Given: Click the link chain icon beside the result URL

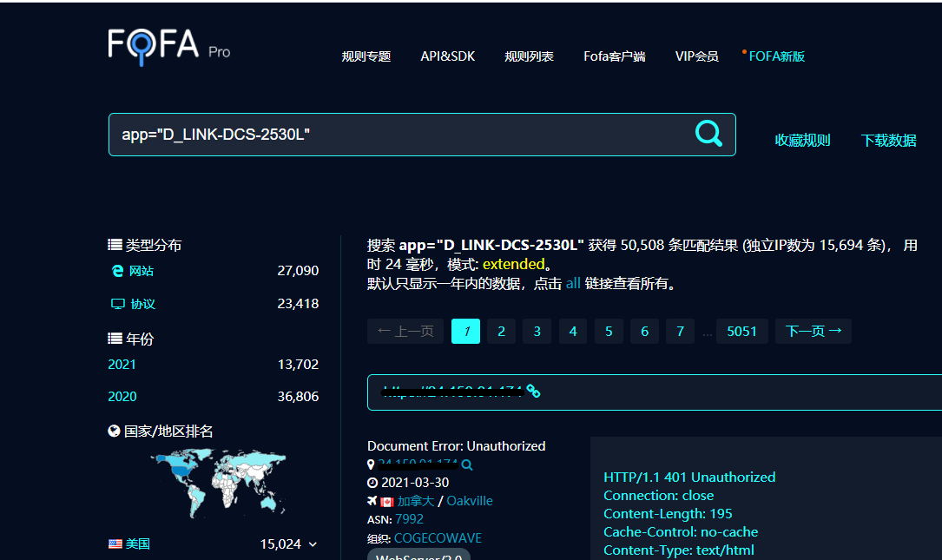Looking at the screenshot, I should click(x=533, y=392).
